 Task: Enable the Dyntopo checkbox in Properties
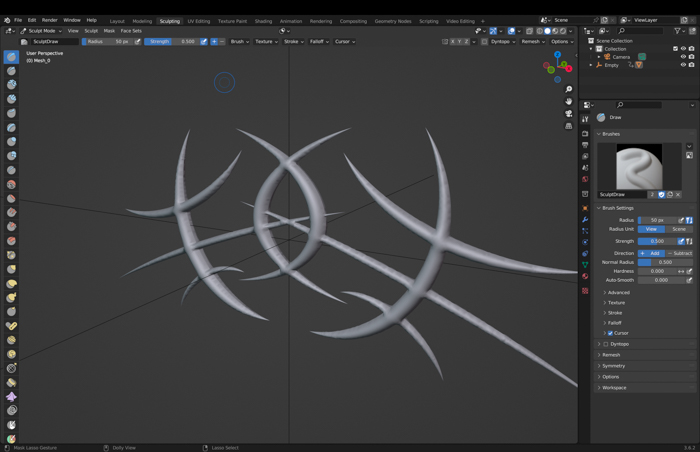coord(606,344)
